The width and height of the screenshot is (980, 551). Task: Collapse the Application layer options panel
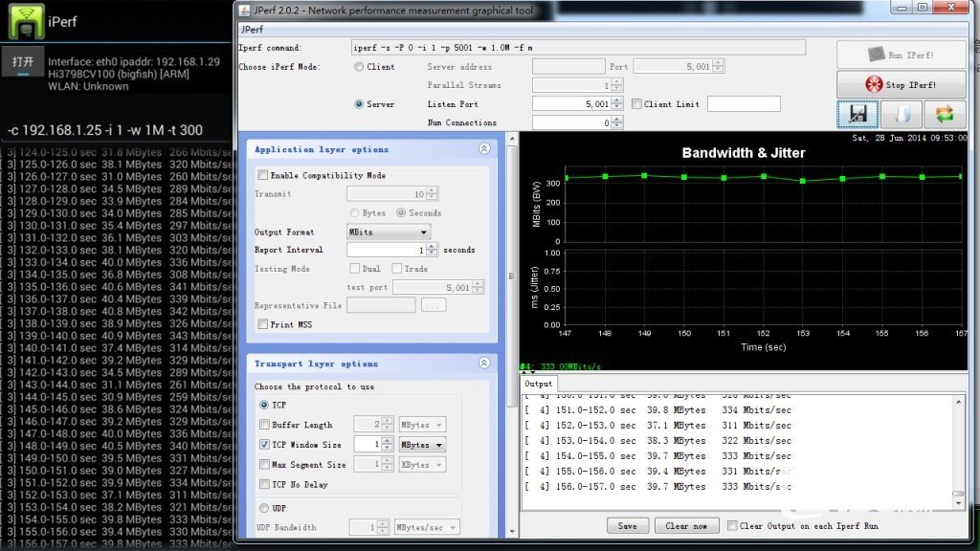484,149
